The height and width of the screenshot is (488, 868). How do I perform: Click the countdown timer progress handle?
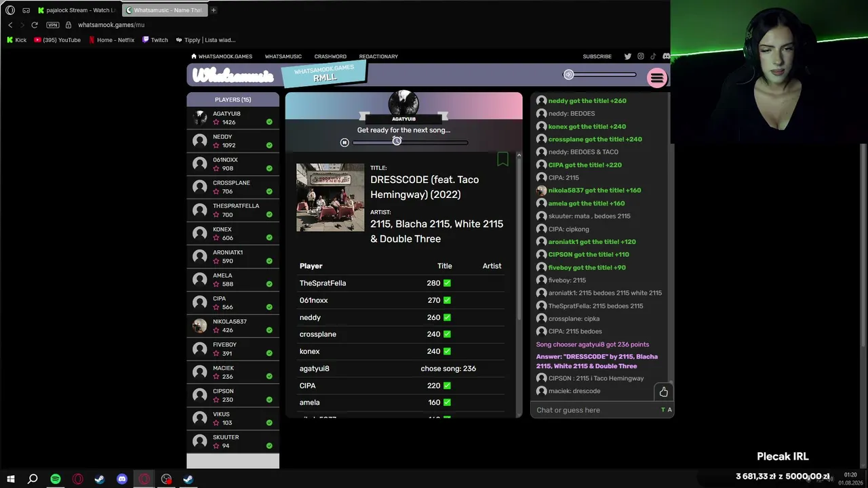(397, 141)
